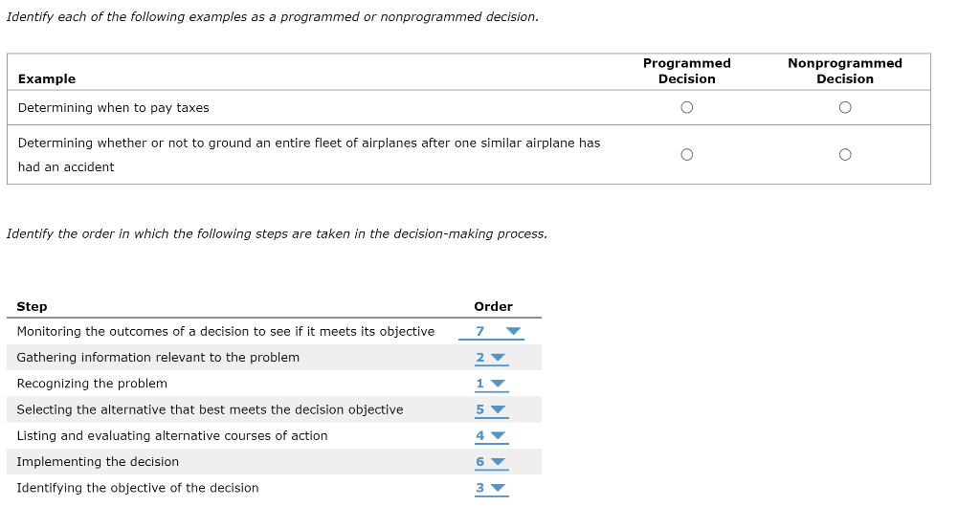Open order dropdown for Implementing the decision

click(491, 462)
